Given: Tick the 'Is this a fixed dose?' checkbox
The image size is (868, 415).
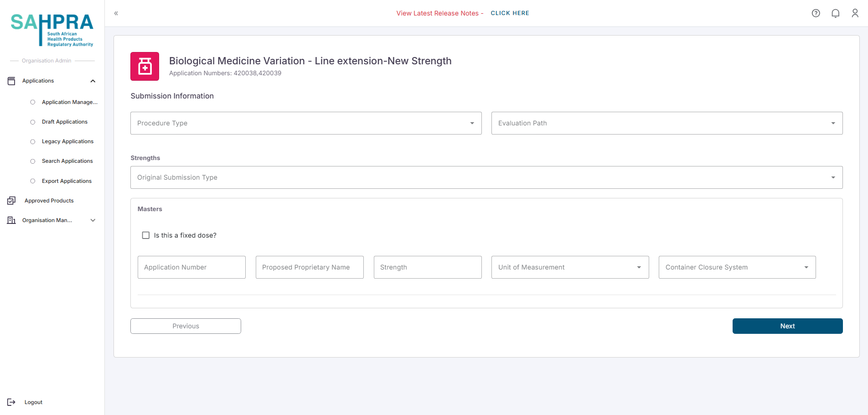Looking at the screenshot, I should point(146,235).
